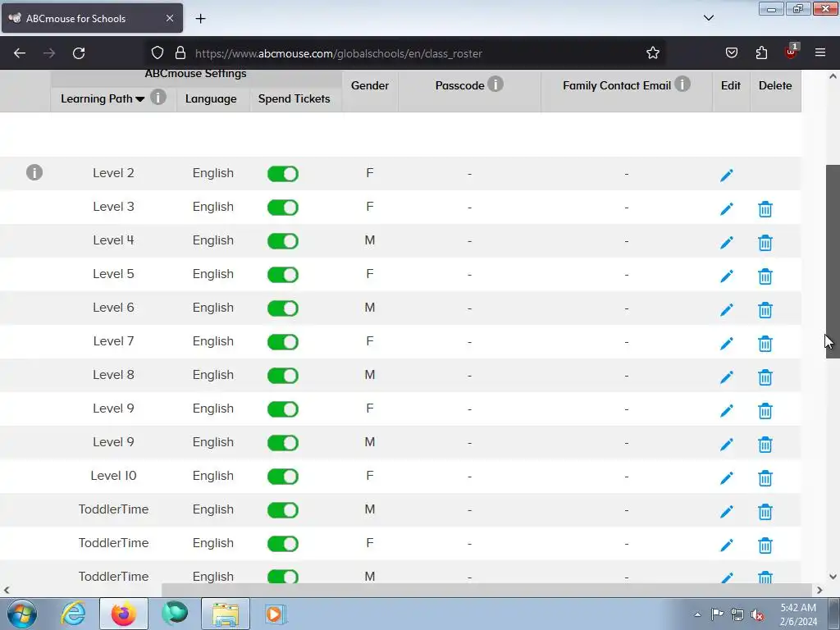The width and height of the screenshot is (840, 630).
Task: Click the Level 6 learning path cell
Action: tap(113, 308)
